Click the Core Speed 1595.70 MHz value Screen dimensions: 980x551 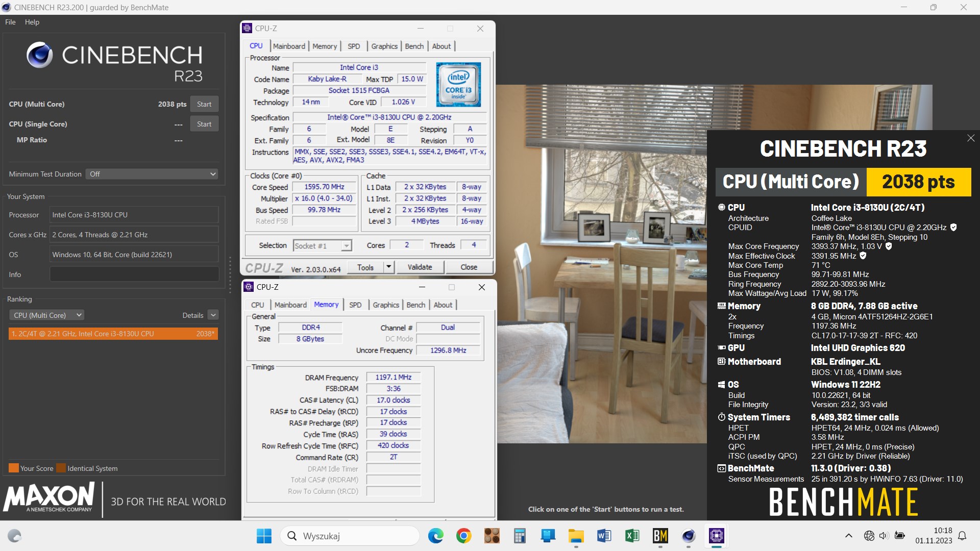coord(325,187)
